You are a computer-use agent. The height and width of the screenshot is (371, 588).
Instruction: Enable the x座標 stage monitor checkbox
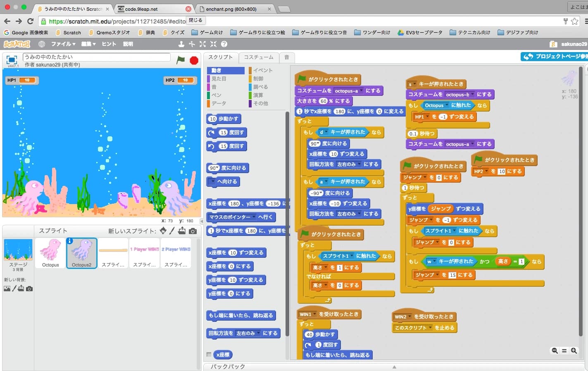pyautogui.click(x=209, y=354)
